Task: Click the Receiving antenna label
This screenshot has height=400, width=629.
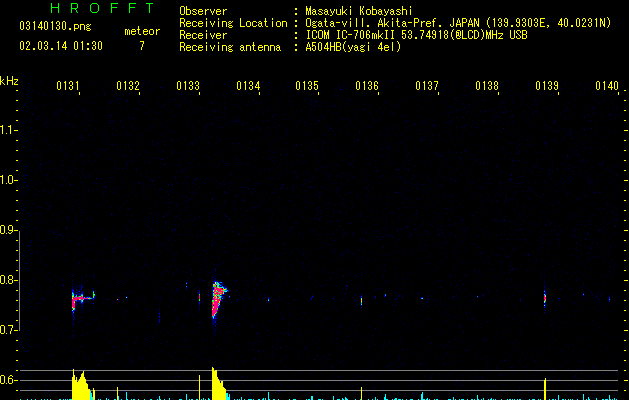Action: [x=230, y=47]
